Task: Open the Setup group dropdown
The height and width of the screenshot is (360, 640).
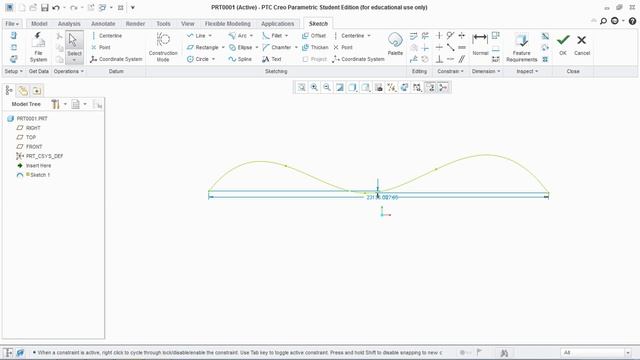Action: 13,71
